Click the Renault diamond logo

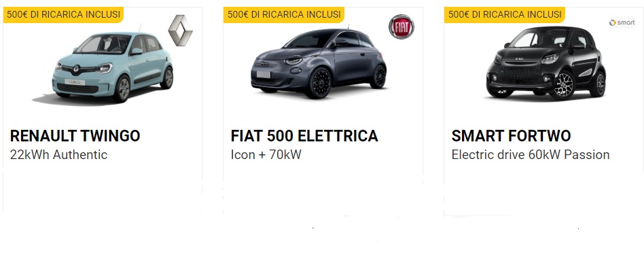pos(180,31)
